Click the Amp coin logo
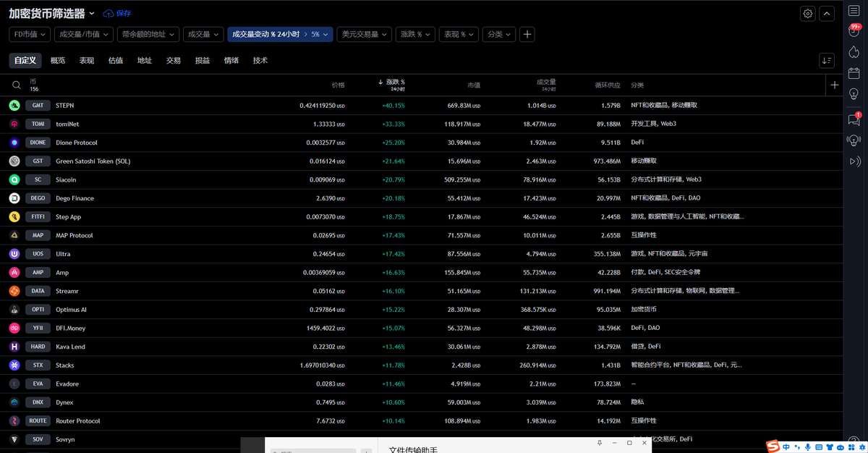 (x=14, y=272)
